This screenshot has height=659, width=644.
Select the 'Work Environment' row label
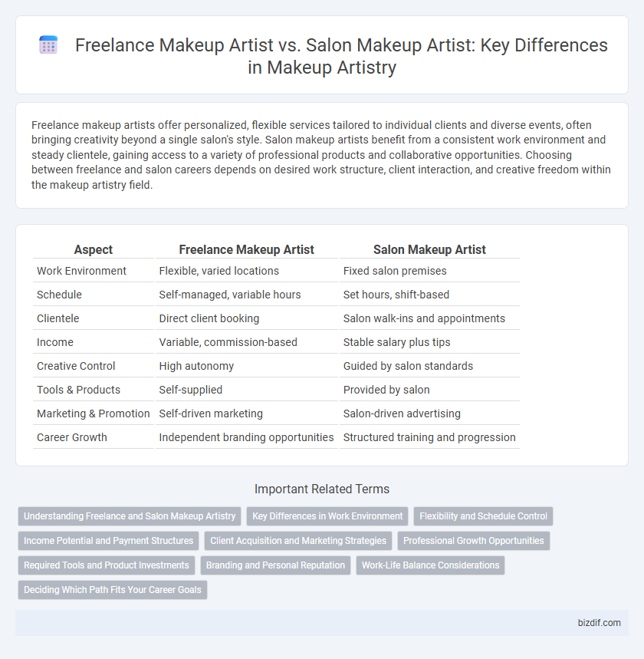tap(81, 271)
